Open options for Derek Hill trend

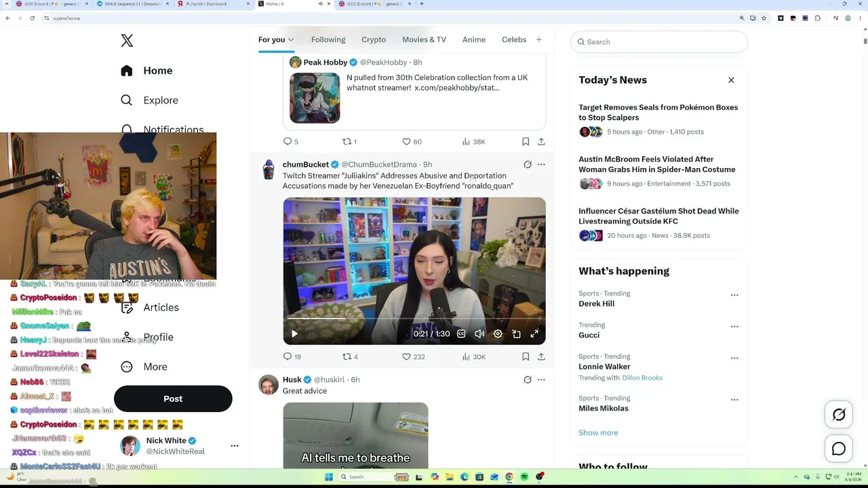pyautogui.click(x=734, y=295)
